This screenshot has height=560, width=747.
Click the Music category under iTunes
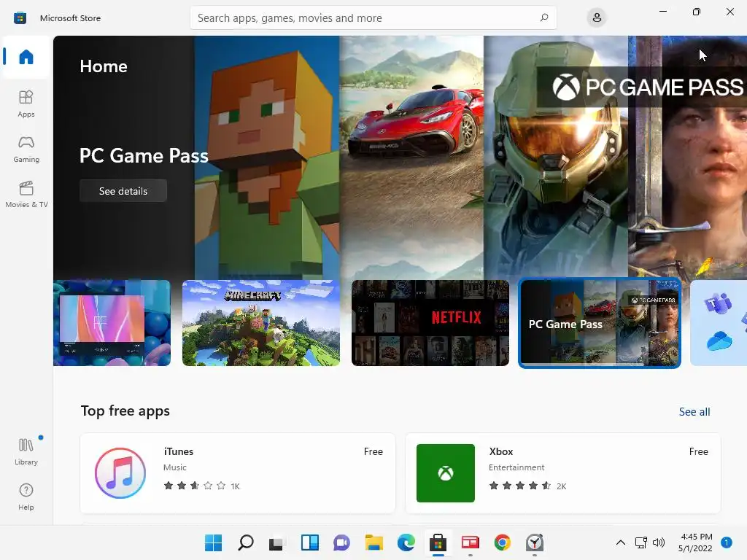pyautogui.click(x=175, y=467)
